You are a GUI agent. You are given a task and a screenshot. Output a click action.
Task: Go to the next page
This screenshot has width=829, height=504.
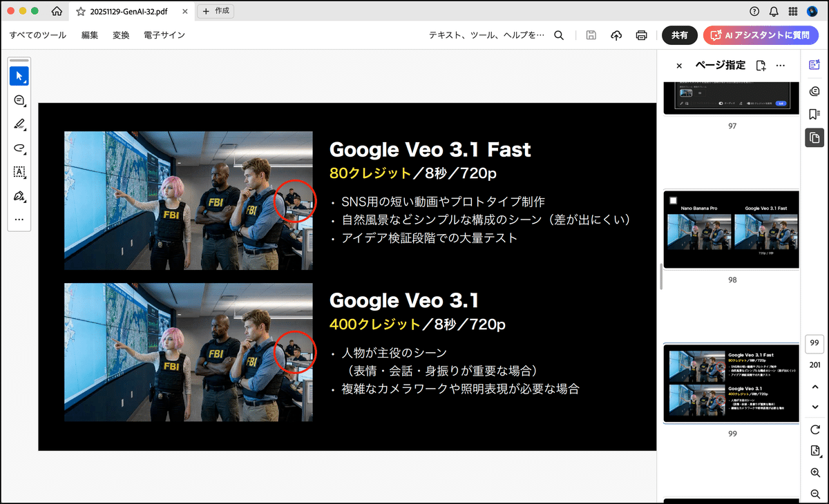tap(814, 407)
